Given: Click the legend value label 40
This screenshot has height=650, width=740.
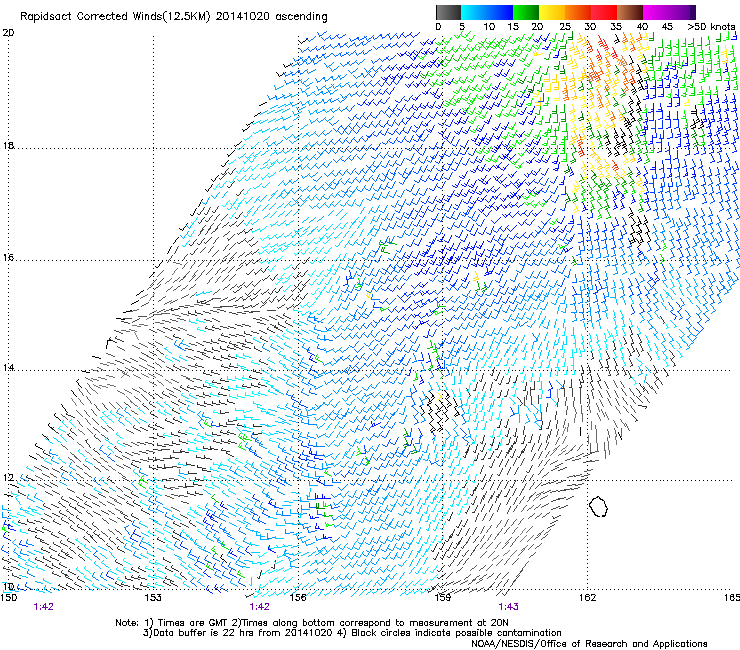Looking at the screenshot, I should [x=642, y=27].
